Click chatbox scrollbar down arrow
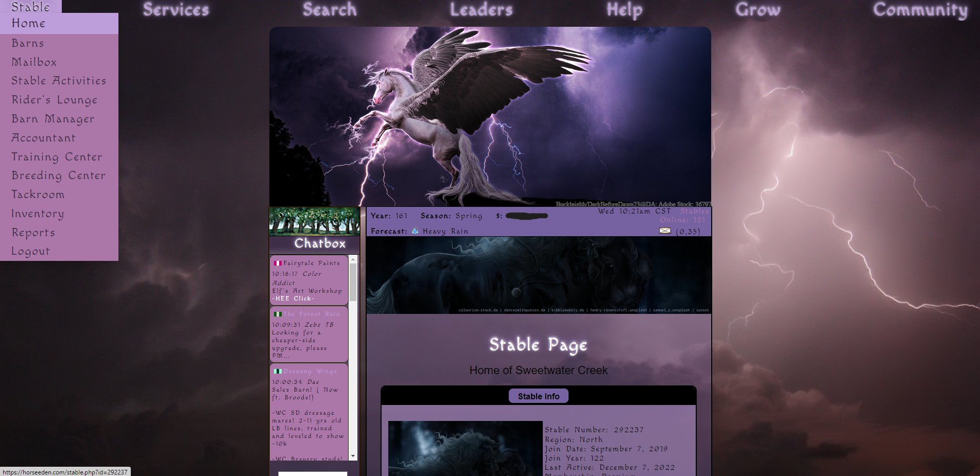The image size is (980, 476). point(353,456)
